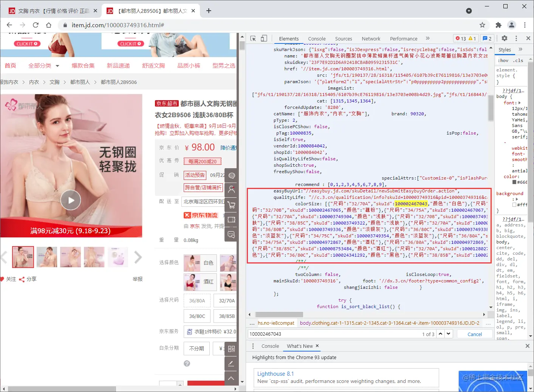534x392 pixels.
Task: Go to next search result arrow
Action: click(x=449, y=334)
